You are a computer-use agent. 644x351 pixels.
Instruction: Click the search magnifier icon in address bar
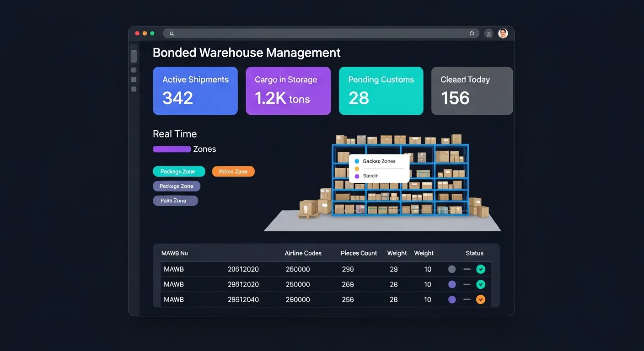[x=172, y=33]
